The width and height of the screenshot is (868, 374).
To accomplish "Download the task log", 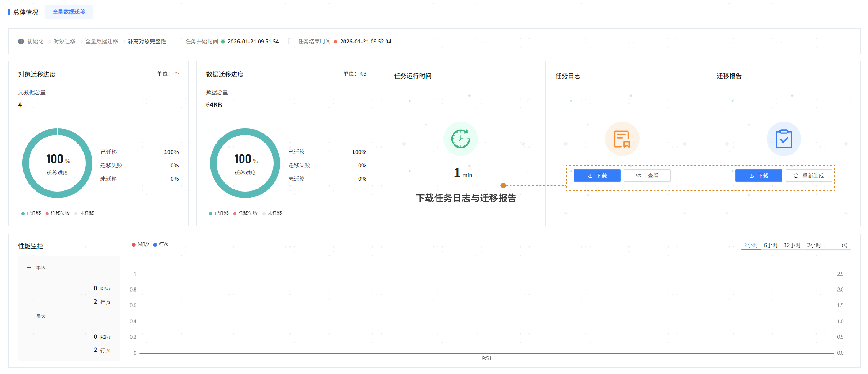I will [597, 175].
